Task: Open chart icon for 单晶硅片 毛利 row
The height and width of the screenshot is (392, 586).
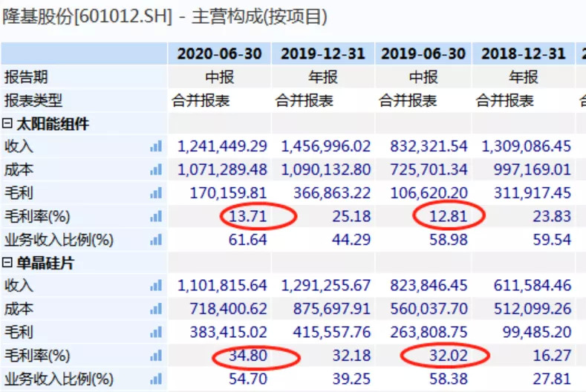Action: pos(156,332)
